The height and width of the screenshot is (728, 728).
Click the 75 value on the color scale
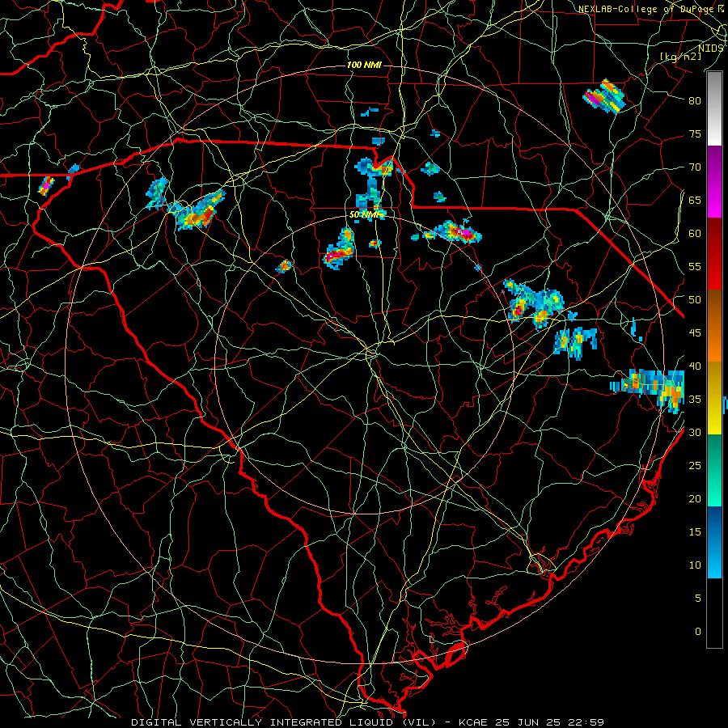point(695,134)
